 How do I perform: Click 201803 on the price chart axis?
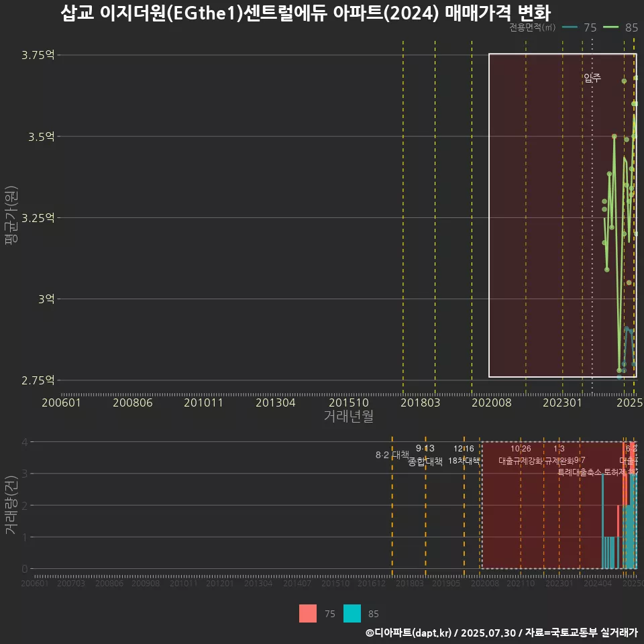click(x=420, y=402)
